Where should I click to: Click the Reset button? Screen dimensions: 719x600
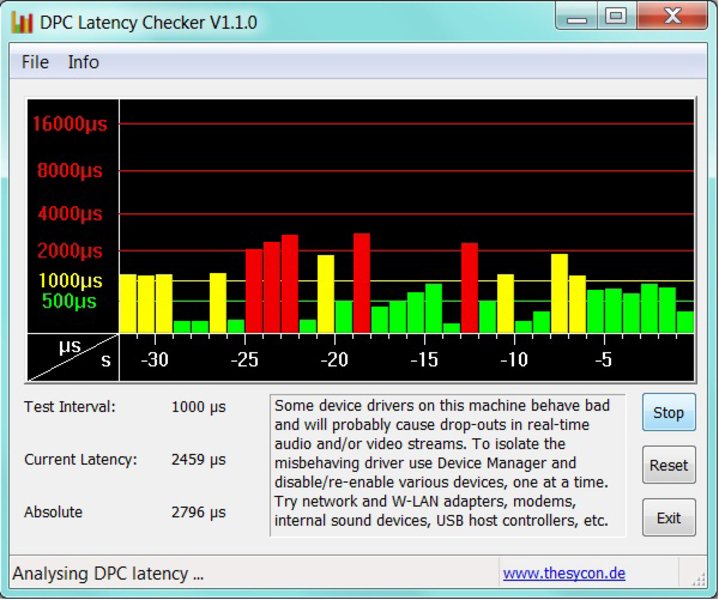coord(669,465)
